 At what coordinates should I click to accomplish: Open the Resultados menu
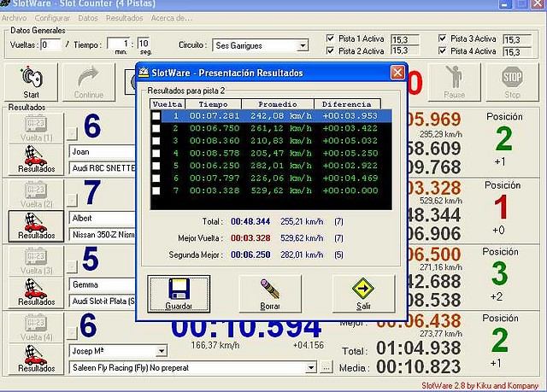coord(125,18)
